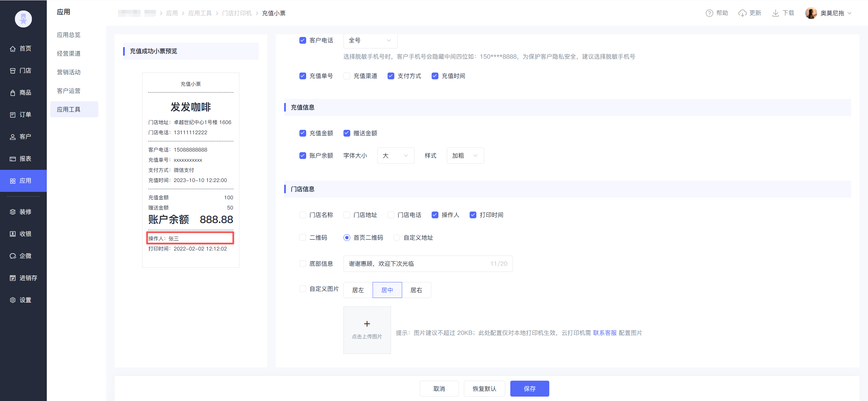Open 报表 reports icon in sidebar

click(13, 159)
